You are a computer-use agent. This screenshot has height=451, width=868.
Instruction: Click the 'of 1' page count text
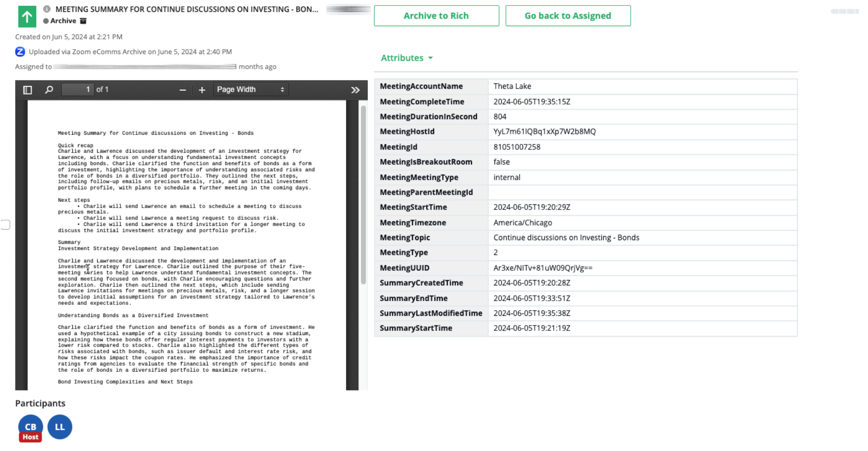[102, 89]
